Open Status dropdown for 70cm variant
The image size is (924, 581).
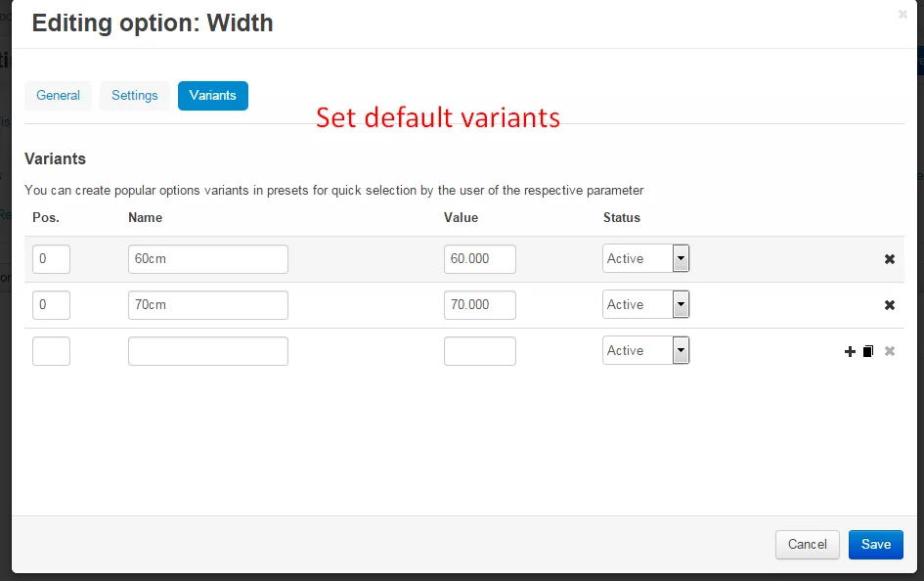coord(645,305)
